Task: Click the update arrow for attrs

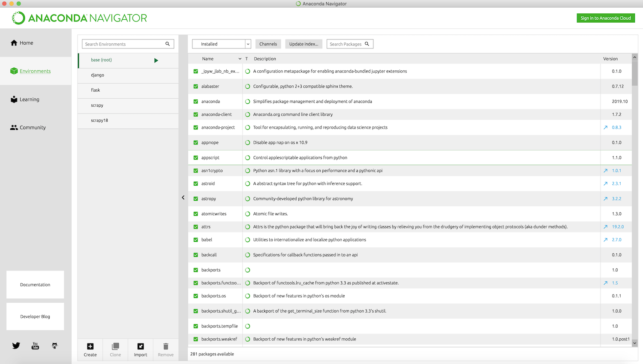Action: [x=605, y=227]
